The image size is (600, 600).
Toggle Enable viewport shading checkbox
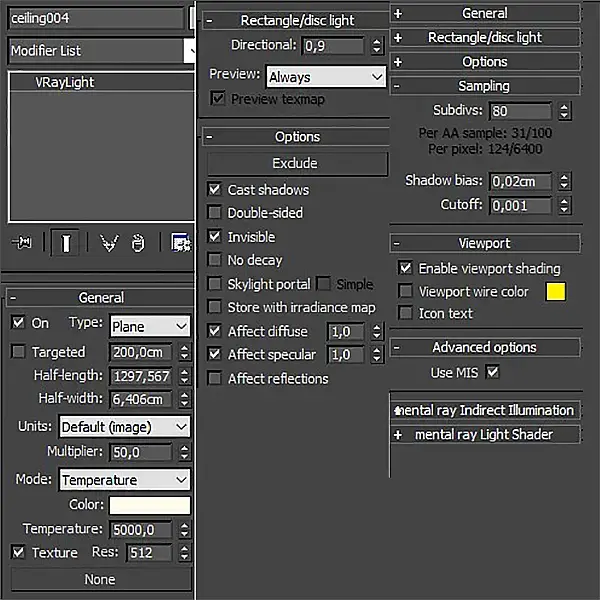[406, 268]
